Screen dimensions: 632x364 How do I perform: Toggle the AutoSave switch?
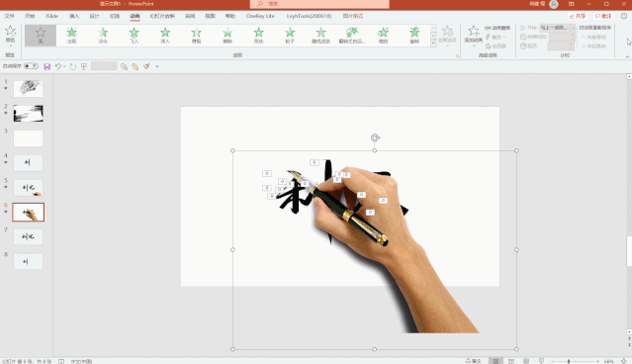point(31,66)
